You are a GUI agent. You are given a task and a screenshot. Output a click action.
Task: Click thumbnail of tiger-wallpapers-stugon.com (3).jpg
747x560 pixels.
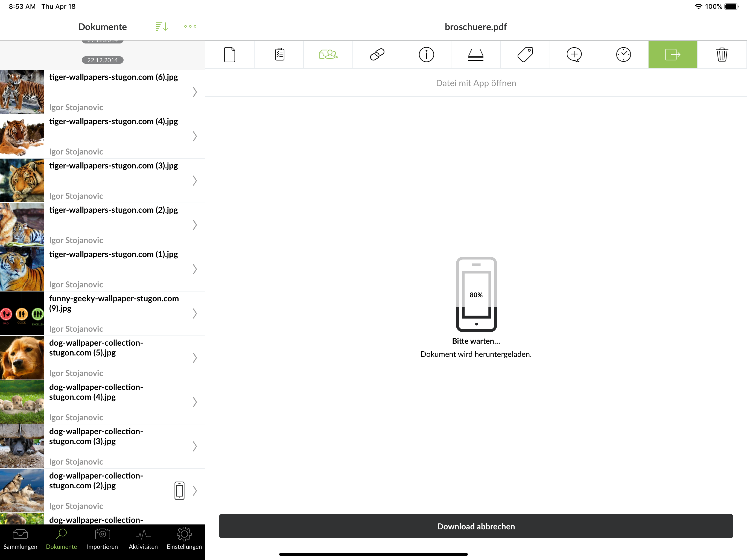click(22, 180)
